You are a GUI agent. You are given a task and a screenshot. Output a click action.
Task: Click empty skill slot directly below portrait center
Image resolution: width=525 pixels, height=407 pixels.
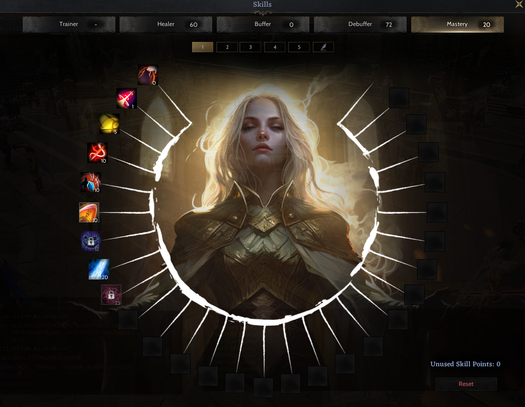[x=263, y=387]
